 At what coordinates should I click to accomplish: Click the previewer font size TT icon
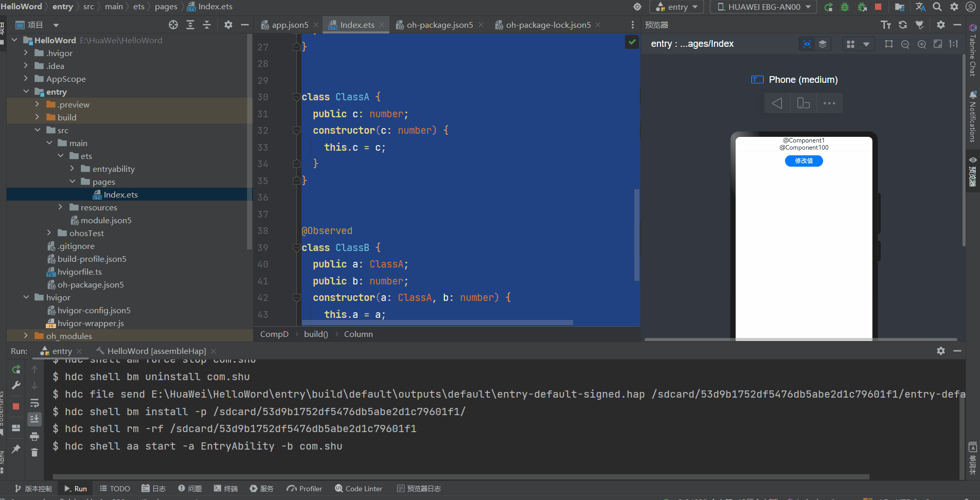pyautogui.click(x=886, y=25)
